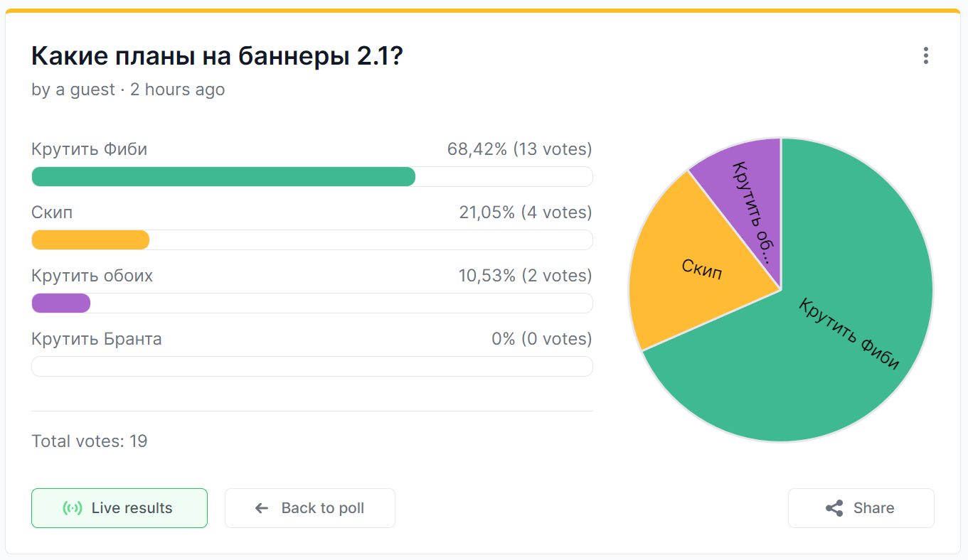Image resolution: width=968 pixels, height=560 pixels.
Task: Open the three-dot poll options menu
Action: (x=925, y=55)
